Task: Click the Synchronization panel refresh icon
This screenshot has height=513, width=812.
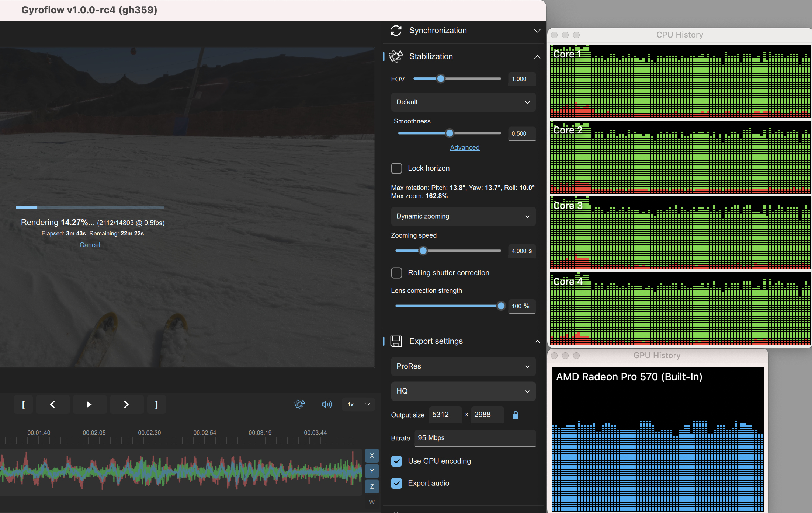Action: (x=396, y=31)
